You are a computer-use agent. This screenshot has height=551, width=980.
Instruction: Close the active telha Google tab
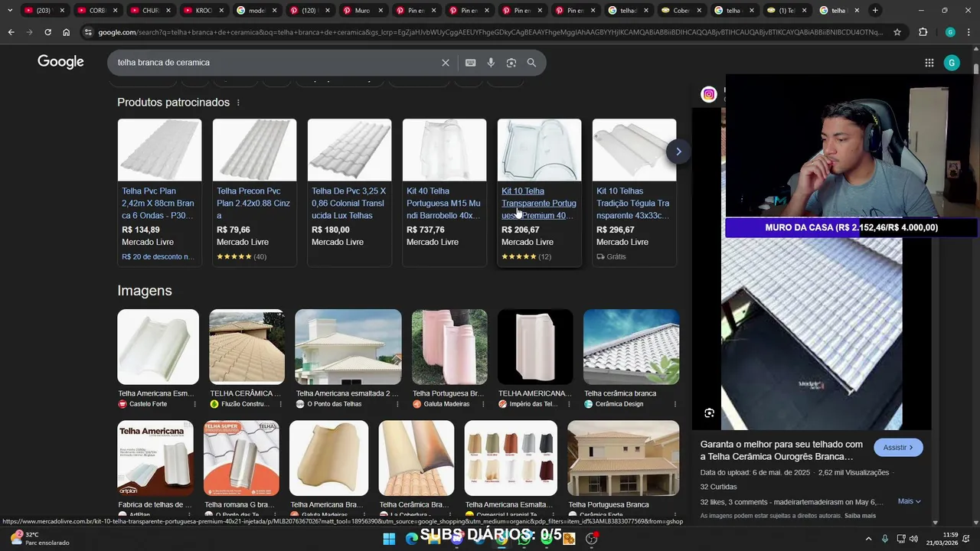coord(857,10)
